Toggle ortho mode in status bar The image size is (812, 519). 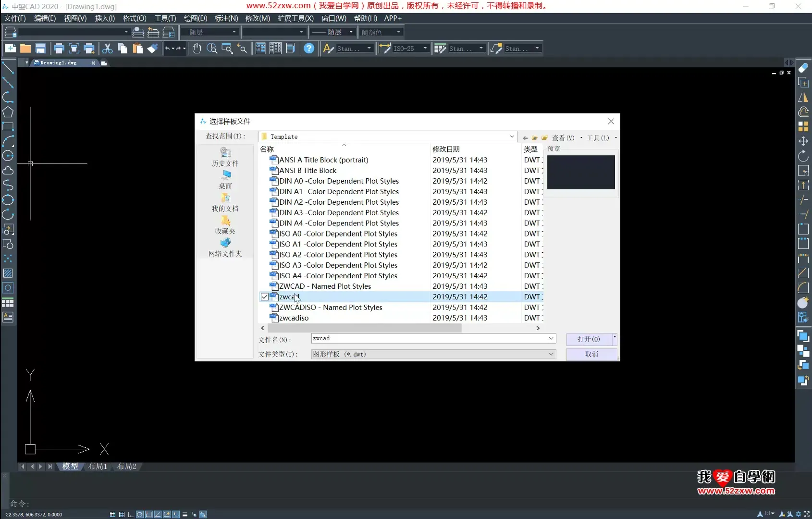(x=130, y=514)
